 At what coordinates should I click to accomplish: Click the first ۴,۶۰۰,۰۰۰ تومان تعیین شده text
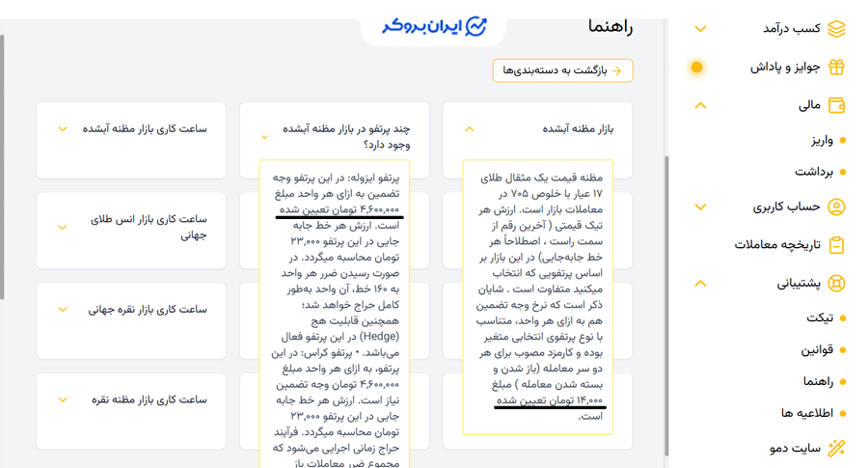[339, 209]
